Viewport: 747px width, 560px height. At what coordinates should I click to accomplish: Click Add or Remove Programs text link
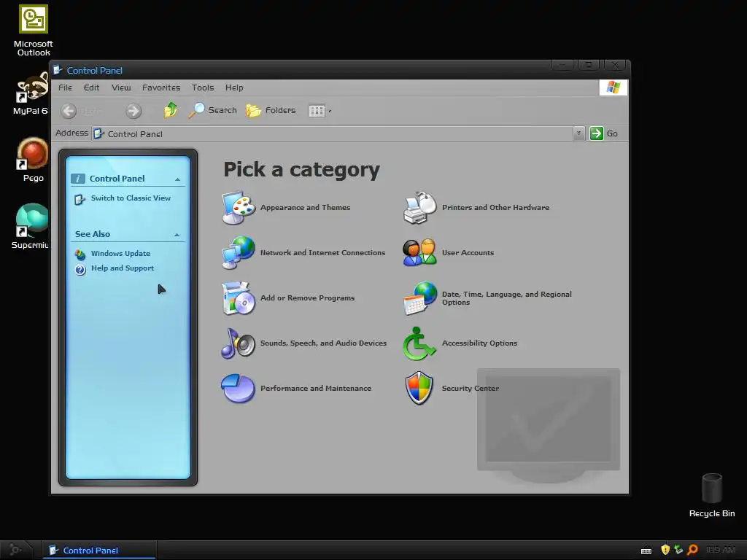(x=307, y=298)
